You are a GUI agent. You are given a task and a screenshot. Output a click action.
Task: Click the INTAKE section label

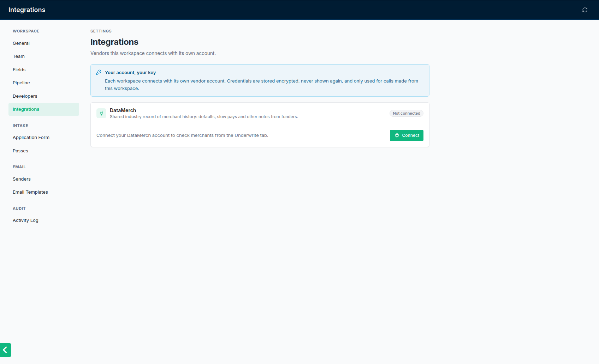[20, 126]
